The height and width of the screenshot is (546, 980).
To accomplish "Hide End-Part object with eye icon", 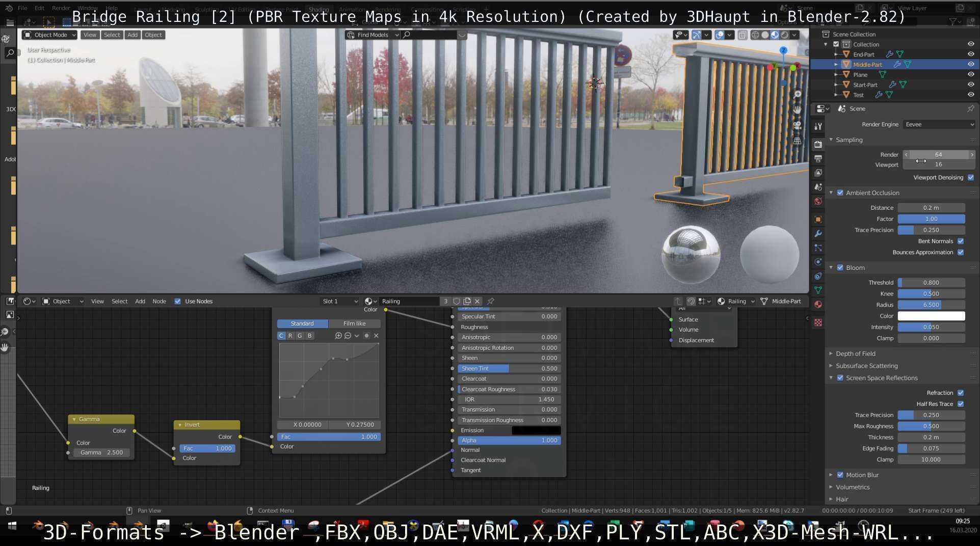I will click(x=971, y=54).
